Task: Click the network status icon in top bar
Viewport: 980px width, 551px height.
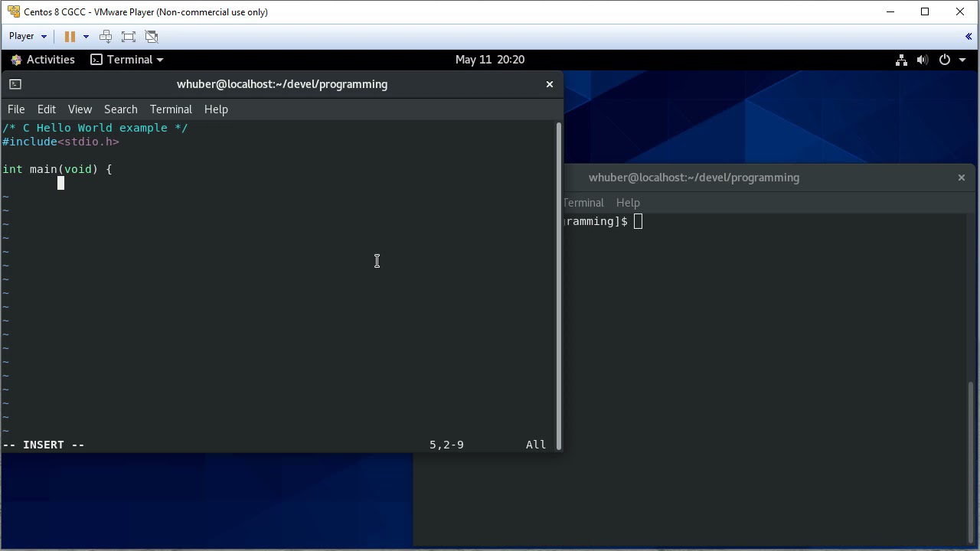Action: [901, 60]
